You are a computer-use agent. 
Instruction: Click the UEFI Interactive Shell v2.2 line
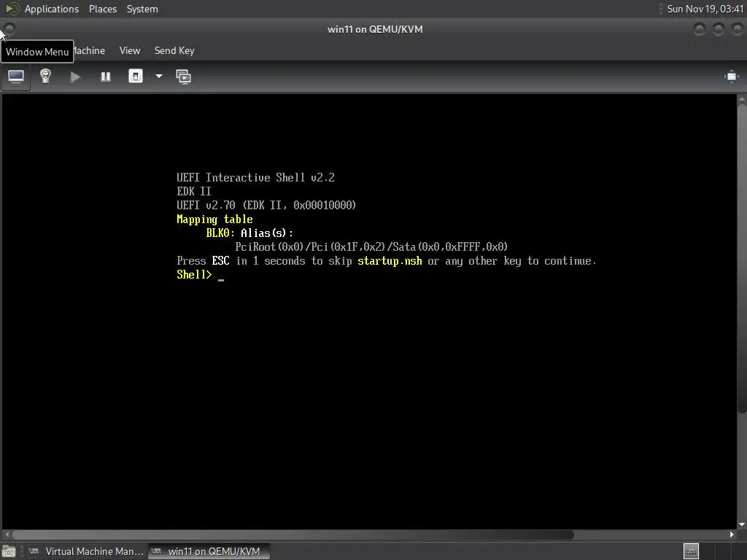pyautogui.click(x=255, y=178)
